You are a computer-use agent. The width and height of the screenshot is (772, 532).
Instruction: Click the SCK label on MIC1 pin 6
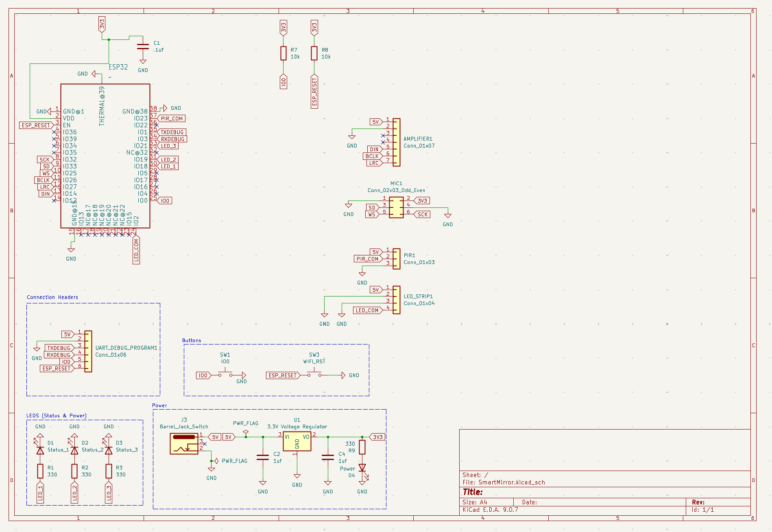point(422,214)
